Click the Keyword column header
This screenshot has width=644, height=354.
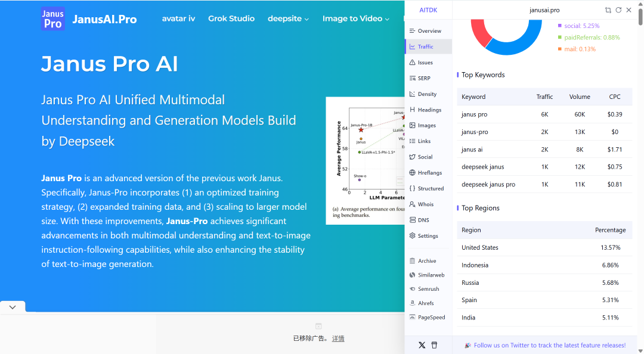point(473,97)
